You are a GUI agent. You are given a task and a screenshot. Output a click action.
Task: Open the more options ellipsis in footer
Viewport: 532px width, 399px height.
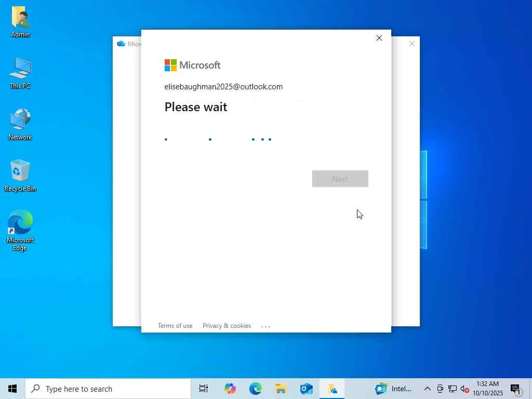click(x=265, y=326)
